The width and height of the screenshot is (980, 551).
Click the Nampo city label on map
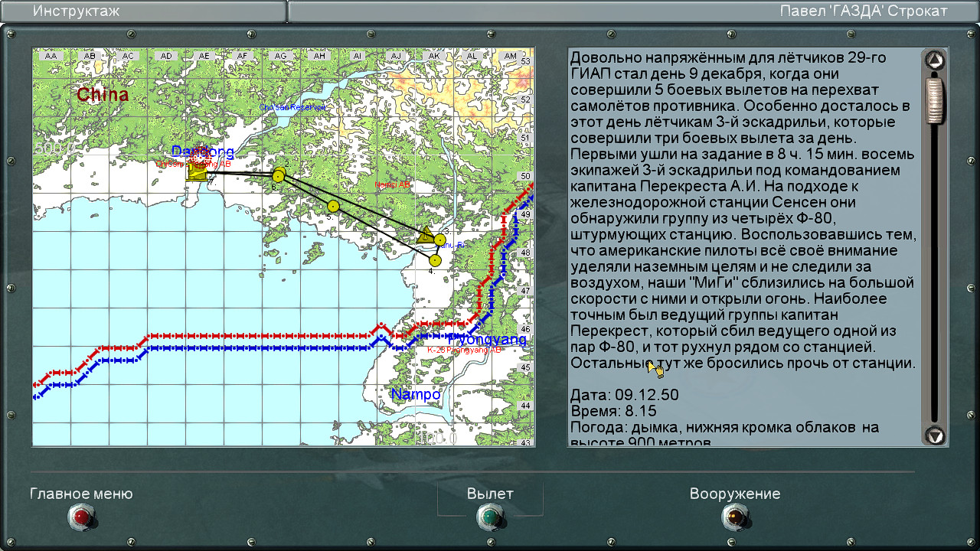click(416, 395)
